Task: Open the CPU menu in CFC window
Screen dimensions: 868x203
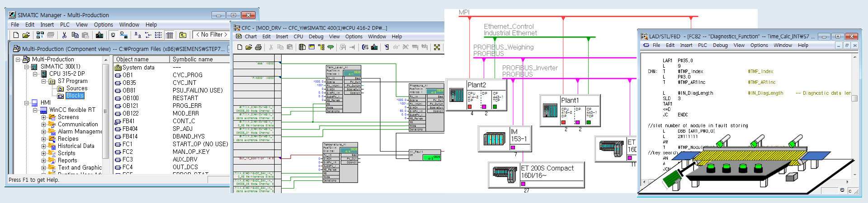Action: [x=298, y=37]
